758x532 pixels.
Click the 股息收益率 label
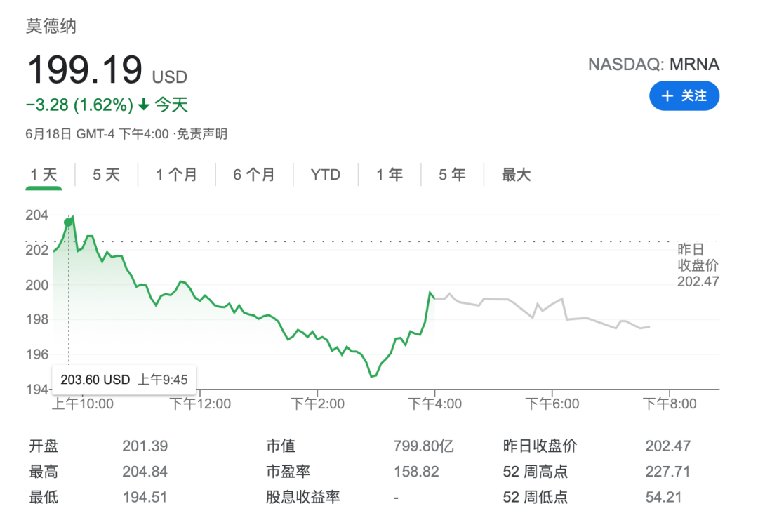click(x=302, y=497)
